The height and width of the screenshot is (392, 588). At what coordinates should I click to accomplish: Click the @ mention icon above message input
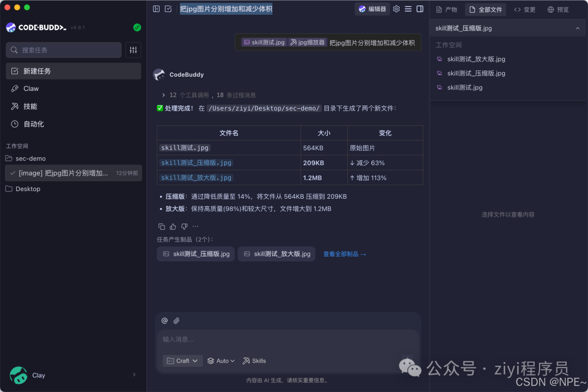164,321
